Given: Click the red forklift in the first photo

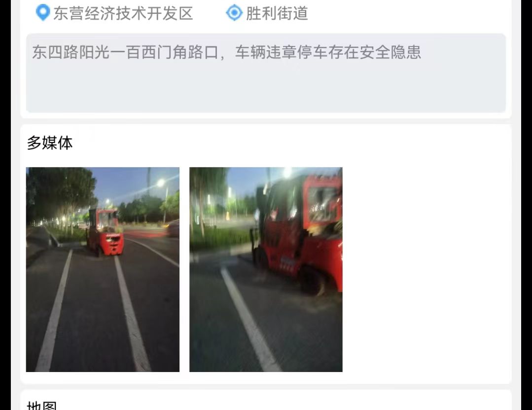Looking at the screenshot, I should 105,233.
